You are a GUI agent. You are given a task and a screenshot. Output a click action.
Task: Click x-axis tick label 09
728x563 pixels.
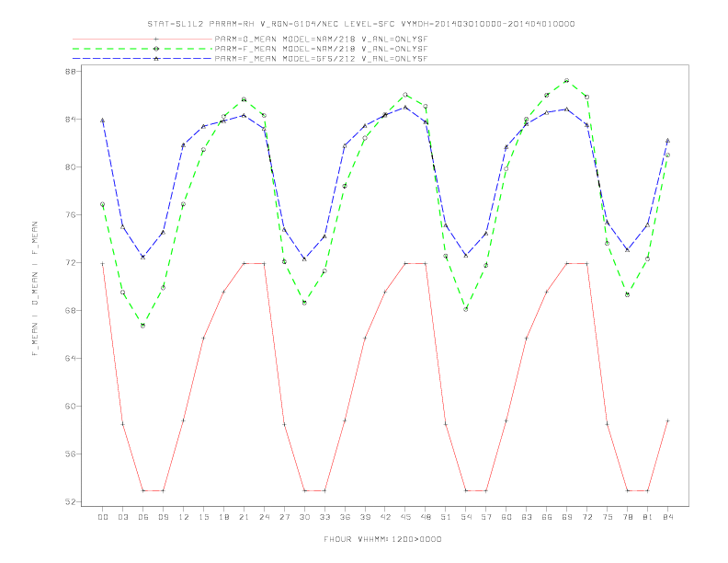(163, 517)
